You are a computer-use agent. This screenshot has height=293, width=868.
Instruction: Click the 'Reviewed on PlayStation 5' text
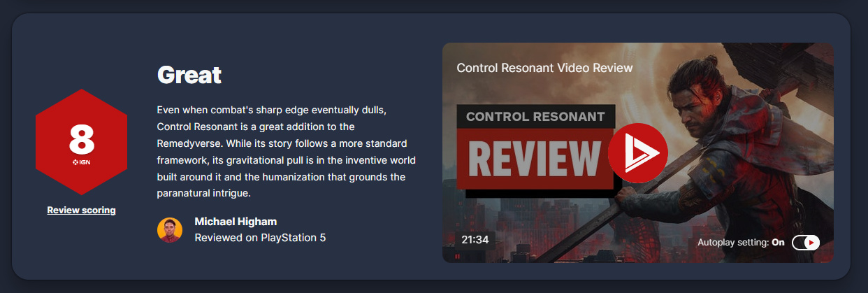point(260,237)
